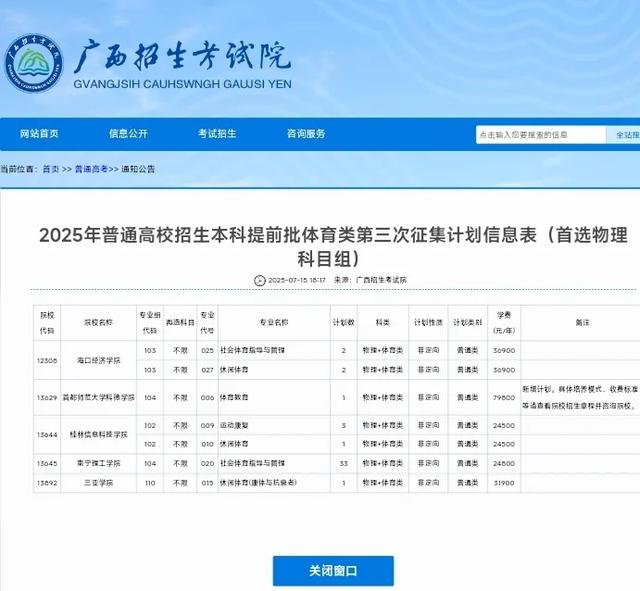The height and width of the screenshot is (591, 640).
Task: Click major code 009
Action: click(x=207, y=425)
